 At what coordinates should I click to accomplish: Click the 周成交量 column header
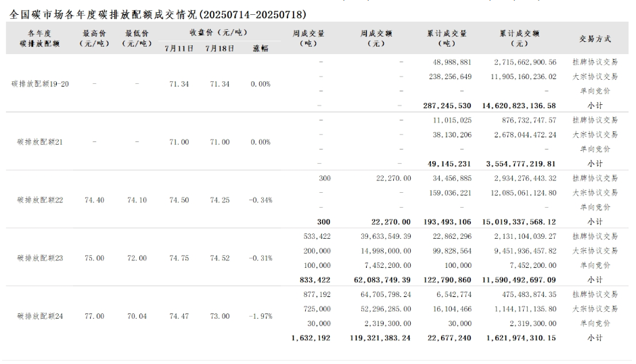[x=309, y=38]
